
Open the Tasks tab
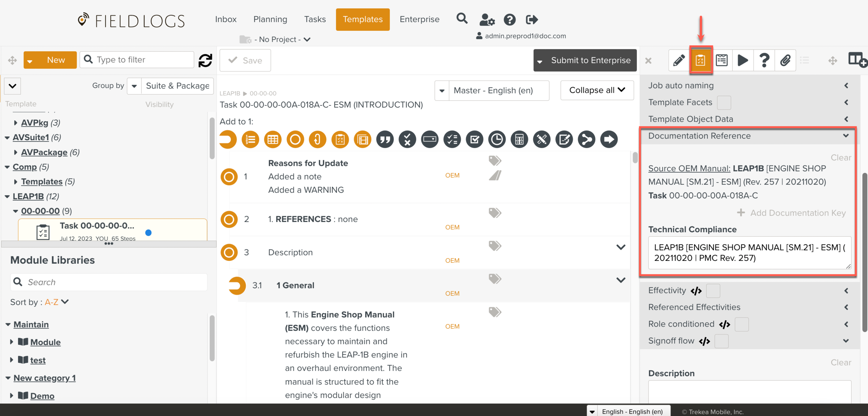tap(315, 19)
